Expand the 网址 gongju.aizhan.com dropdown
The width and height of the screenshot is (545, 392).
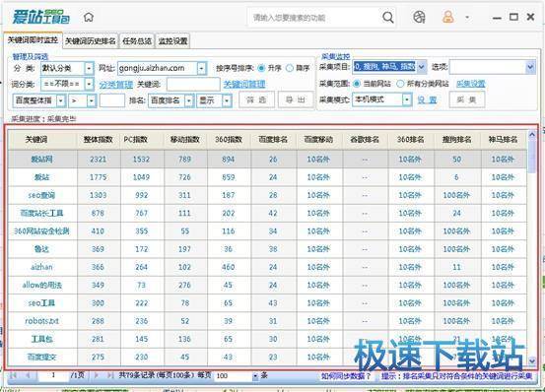(x=202, y=68)
